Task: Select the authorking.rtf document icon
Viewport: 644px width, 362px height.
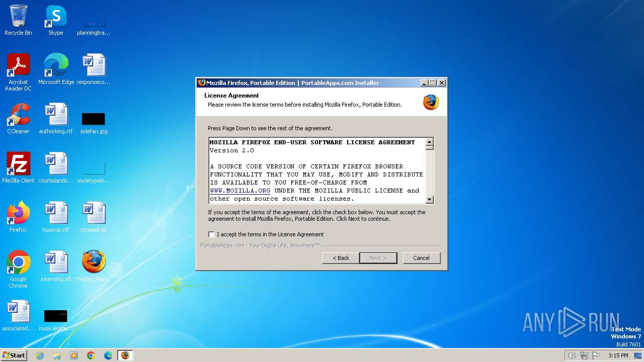Action: (56, 119)
